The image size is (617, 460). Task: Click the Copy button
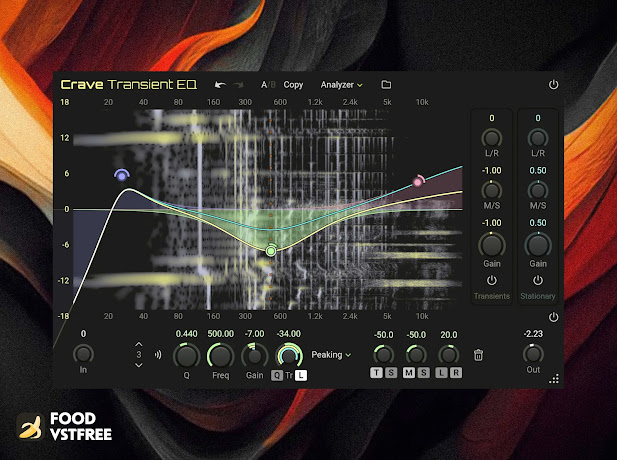pyautogui.click(x=293, y=85)
